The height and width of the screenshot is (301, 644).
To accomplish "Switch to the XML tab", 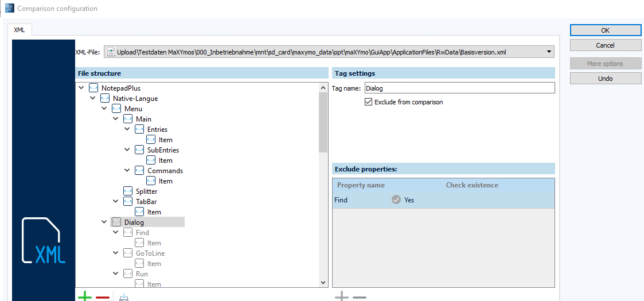I will 19,30.
